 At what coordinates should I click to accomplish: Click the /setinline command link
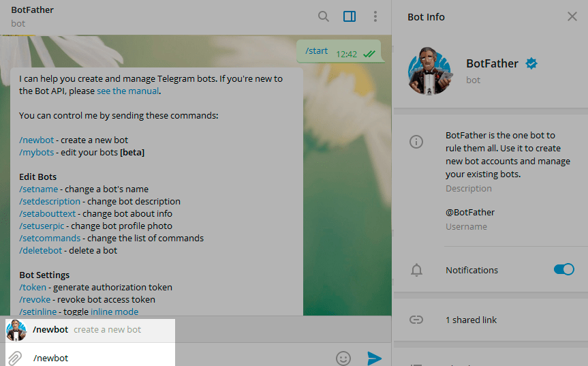pos(37,311)
